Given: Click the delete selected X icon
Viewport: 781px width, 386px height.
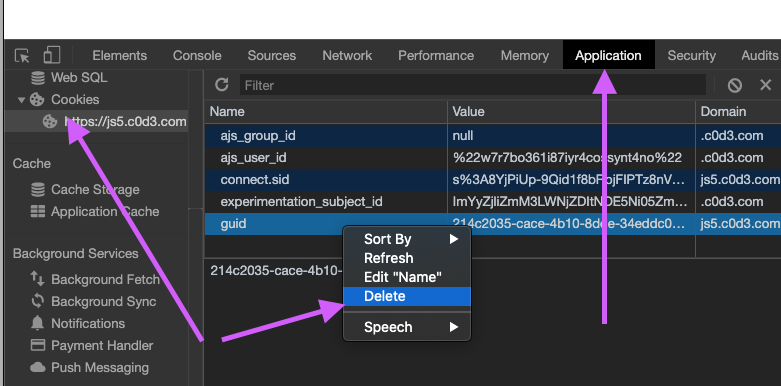Looking at the screenshot, I should (x=766, y=85).
